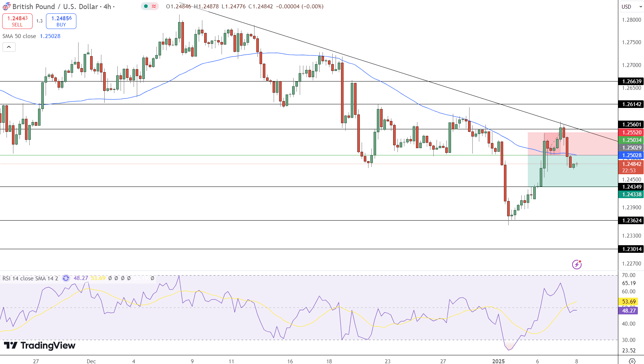Image resolution: width=644 pixels, height=364 pixels.
Task: Click the blue 1.25028 SMA price label
Action: pos(632,155)
